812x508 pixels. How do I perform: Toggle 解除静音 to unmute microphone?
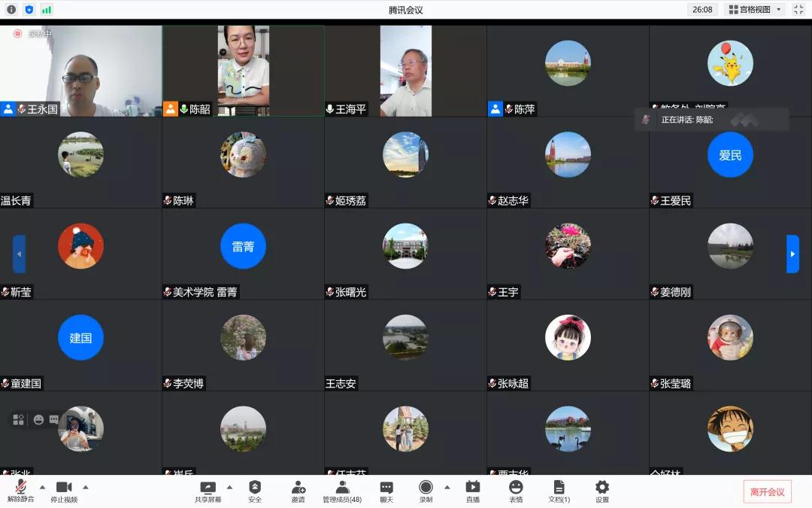pos(21,488)
